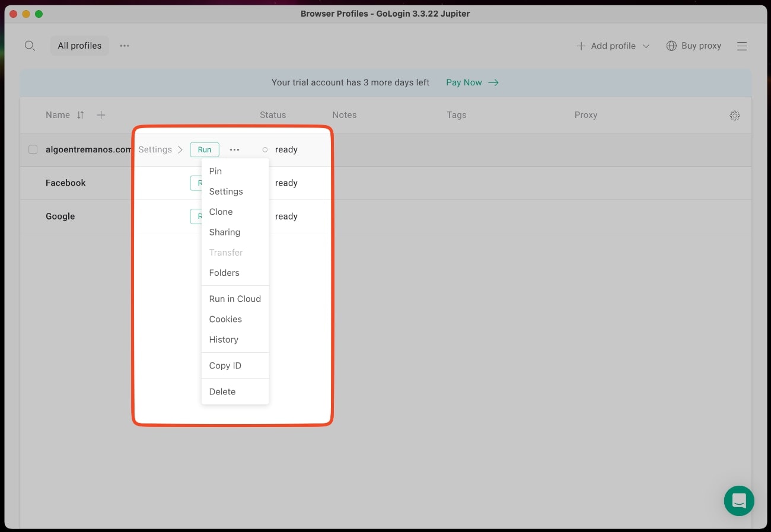Click the three-dot icon in algoentremanos.com row
The image size is (771, 532).
point(235,149)
